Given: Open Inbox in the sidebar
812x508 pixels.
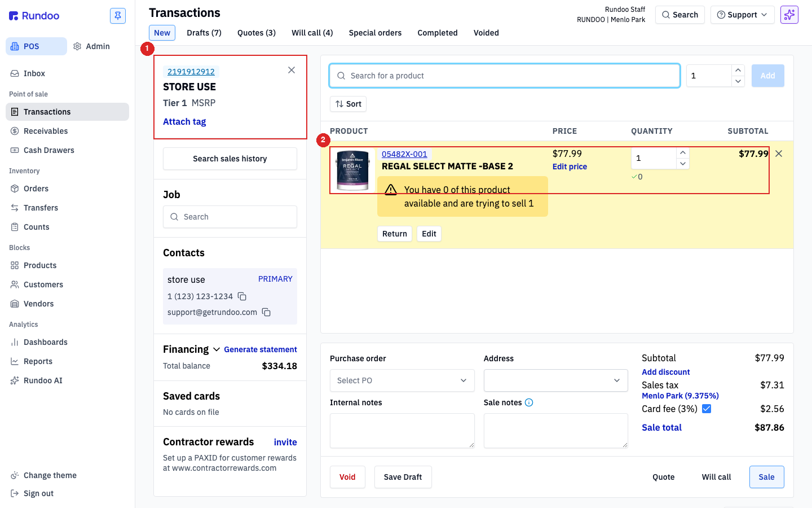Looking at the screenshot, I should pos(67,73).
